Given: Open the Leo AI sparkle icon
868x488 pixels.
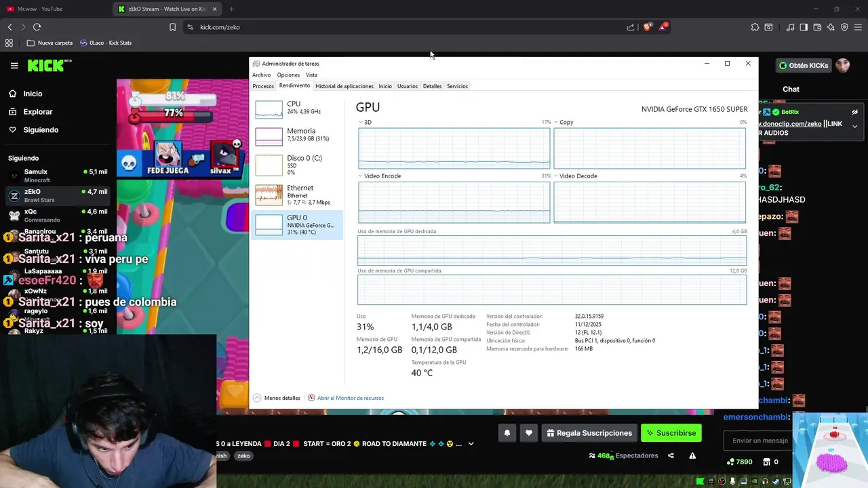Looking at the screenshot, I should pyautogui.click(x=831, y=27).
